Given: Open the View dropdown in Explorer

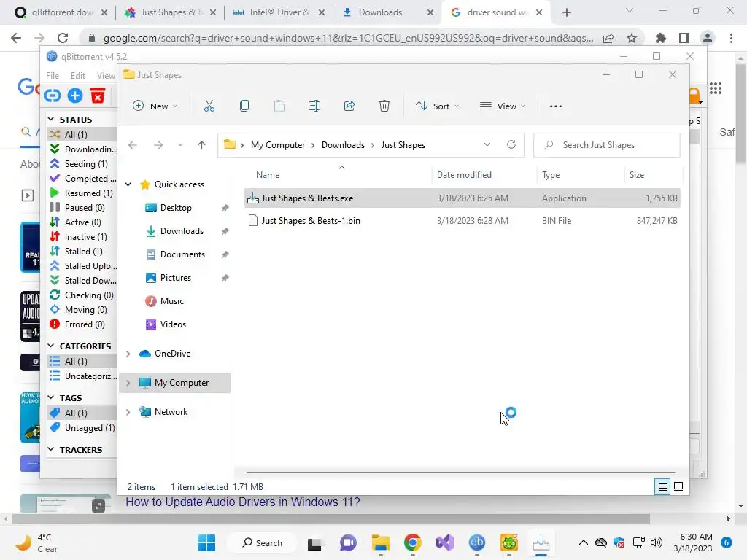Looking at the screenshot, I should coord(502,106).
